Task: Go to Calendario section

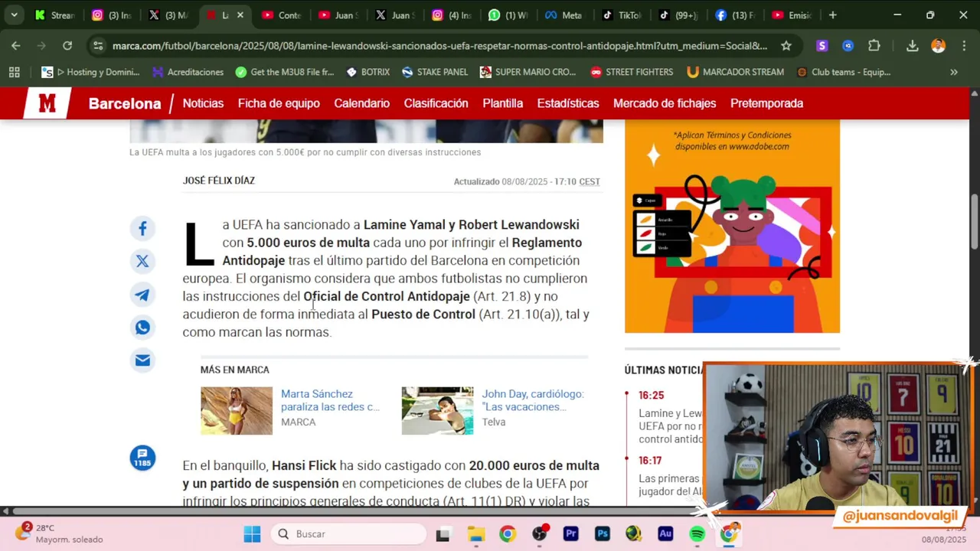Action: point(361,103)
